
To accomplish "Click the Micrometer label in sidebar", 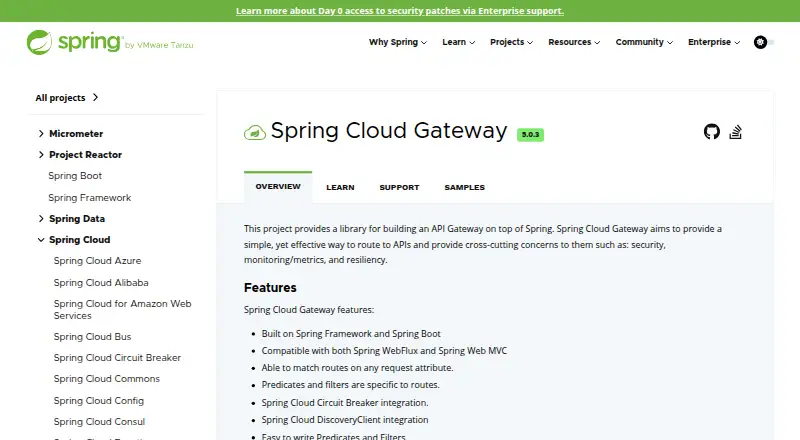I will pos(76,134).
